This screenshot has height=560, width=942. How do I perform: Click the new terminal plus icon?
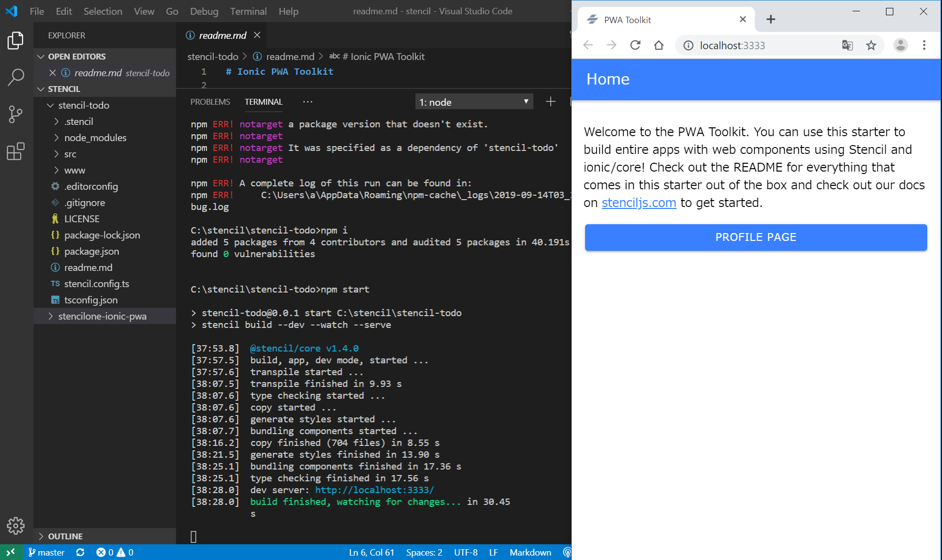coord(550,102)
